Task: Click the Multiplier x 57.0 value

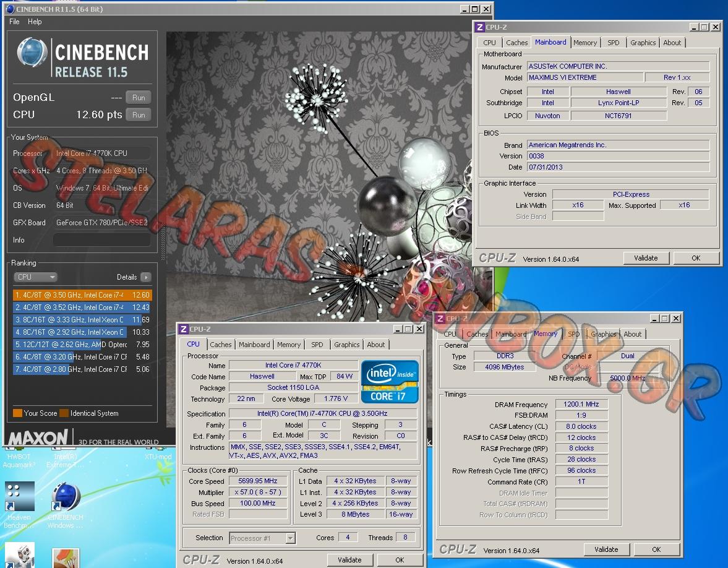Action: 258,493
